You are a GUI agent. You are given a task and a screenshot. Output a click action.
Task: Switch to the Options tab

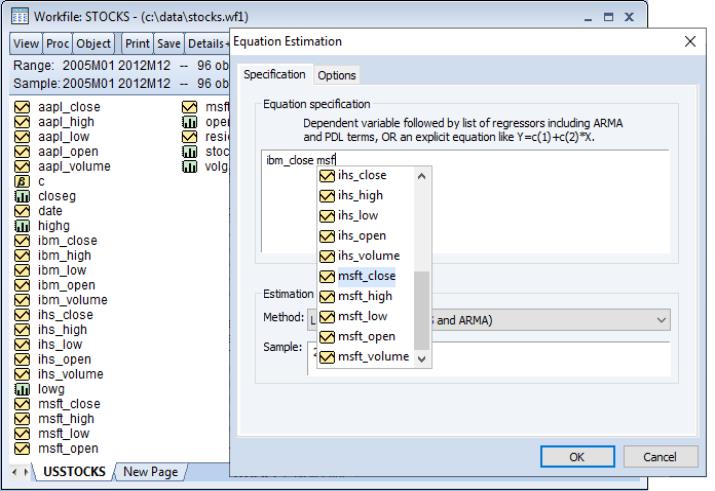tap(337, 75)
